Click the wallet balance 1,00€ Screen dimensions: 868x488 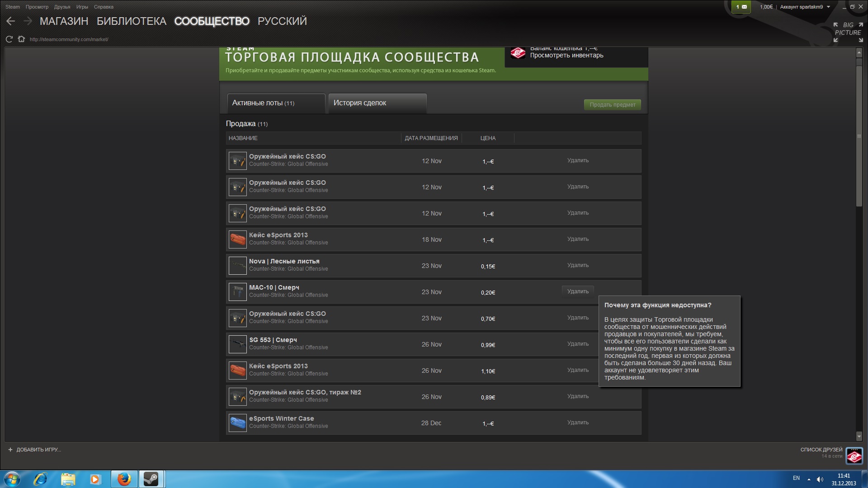766,7
